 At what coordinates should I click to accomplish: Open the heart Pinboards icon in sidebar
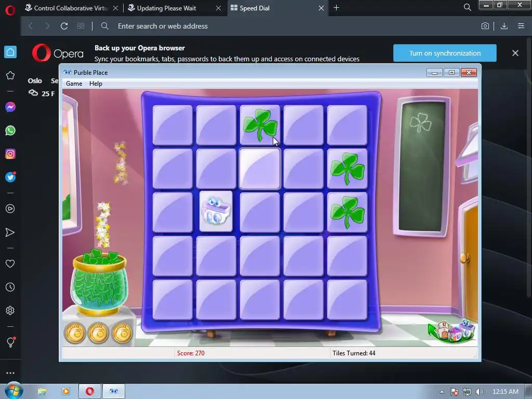[10, 263]
